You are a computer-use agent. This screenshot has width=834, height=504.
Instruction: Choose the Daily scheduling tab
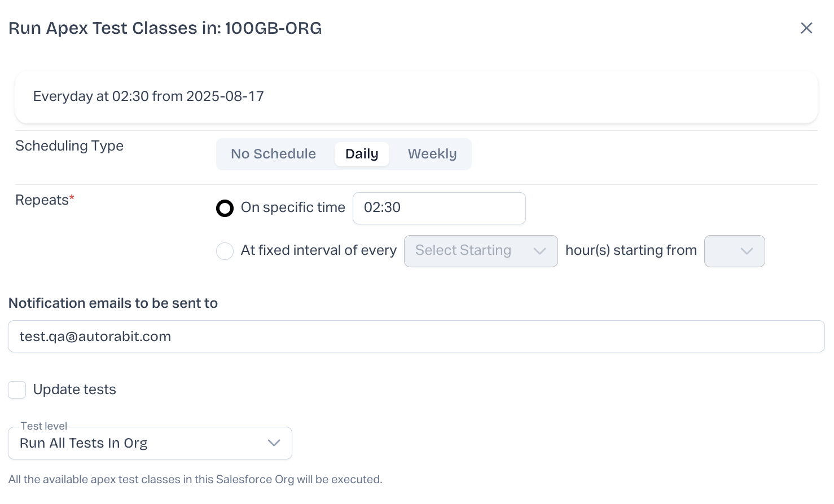pos(362,154)
